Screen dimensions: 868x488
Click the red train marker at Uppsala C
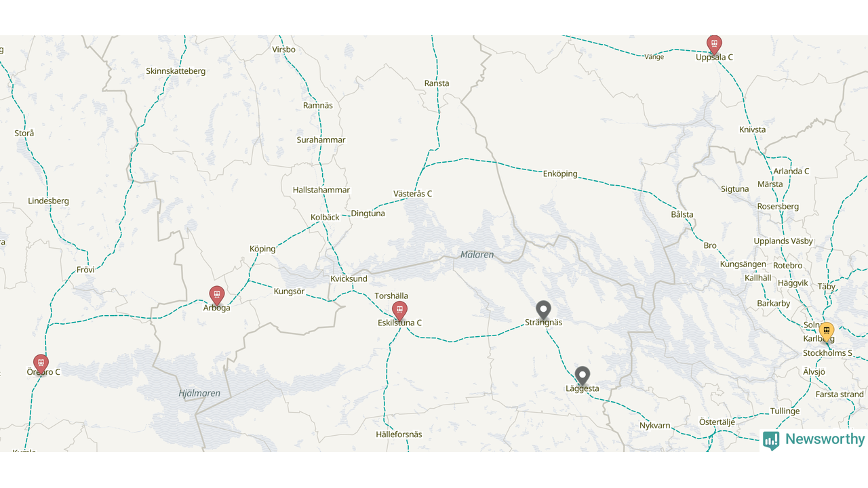point(714,44)
